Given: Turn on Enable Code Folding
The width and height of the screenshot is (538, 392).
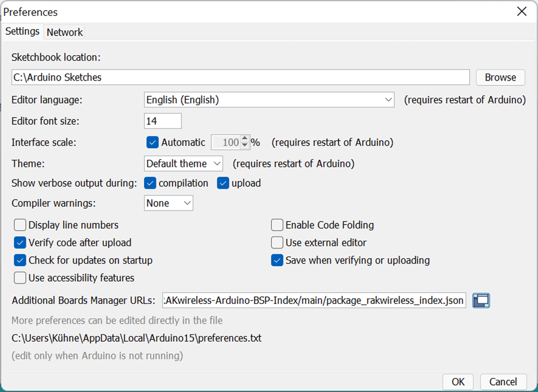Looking at the screenshot, I should [277, 225].
